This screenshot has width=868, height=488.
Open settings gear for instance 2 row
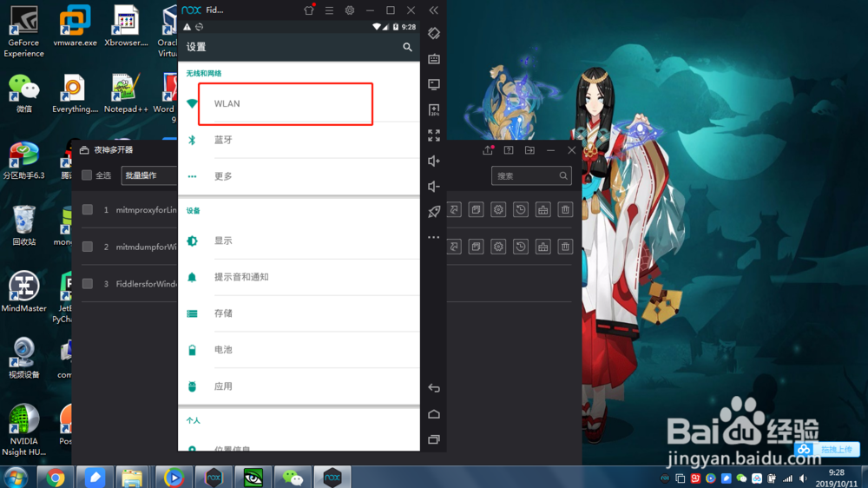pyautogui.click(x=498, y=247)
